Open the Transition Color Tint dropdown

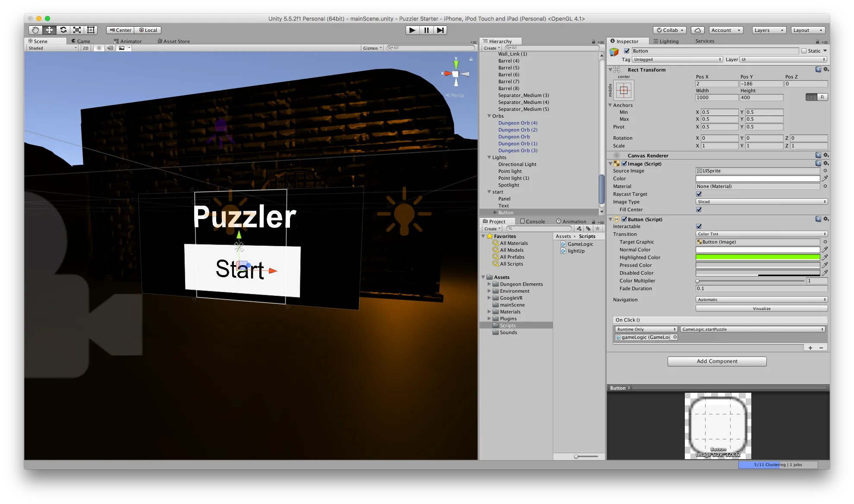click(x=761, y=234)
